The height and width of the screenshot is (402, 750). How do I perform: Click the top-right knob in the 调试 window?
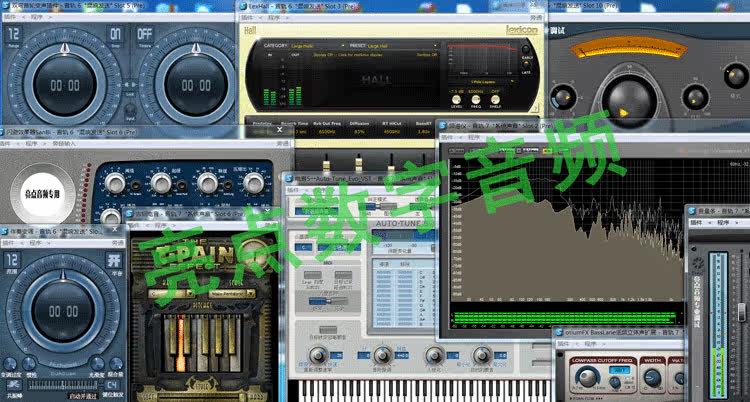click(736, 76)
